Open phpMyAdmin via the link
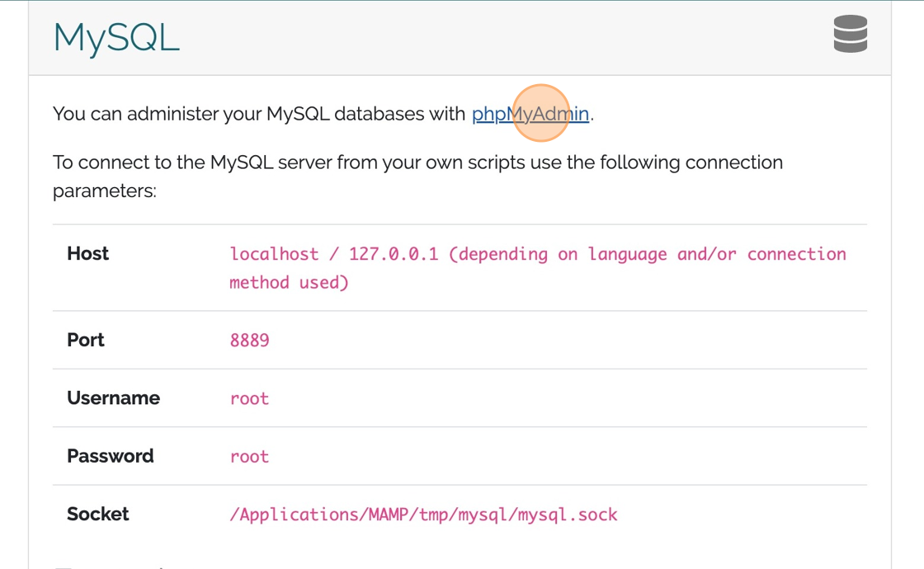924x569 pixels. click(530, 114)
